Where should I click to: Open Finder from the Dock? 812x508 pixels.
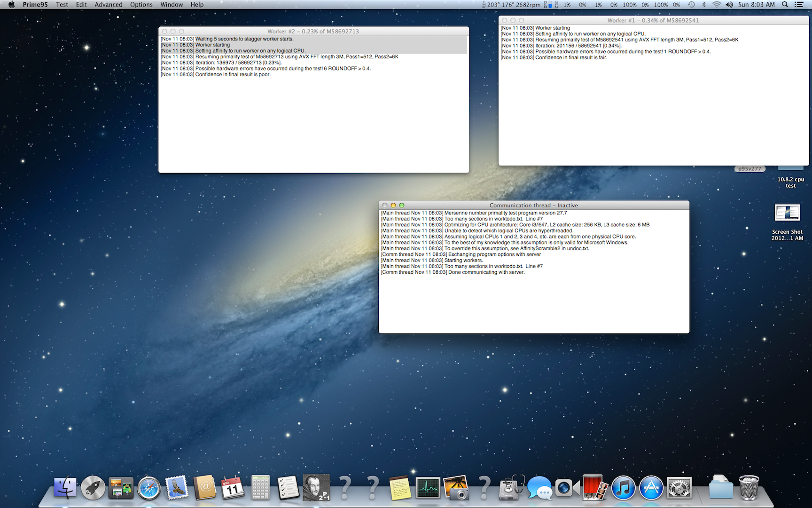click(65, 488)
